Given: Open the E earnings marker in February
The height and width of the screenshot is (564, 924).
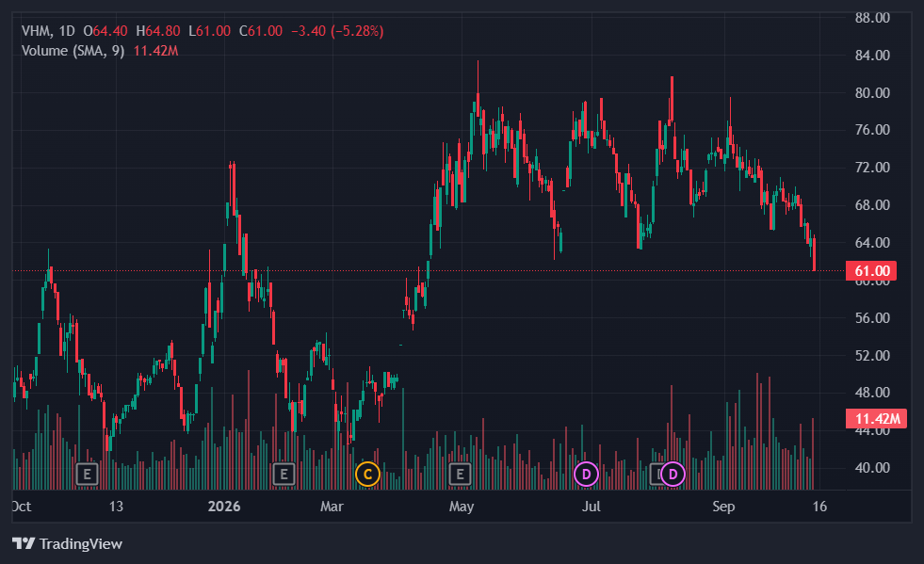Looking at the screenshot, I should point(284,474).
